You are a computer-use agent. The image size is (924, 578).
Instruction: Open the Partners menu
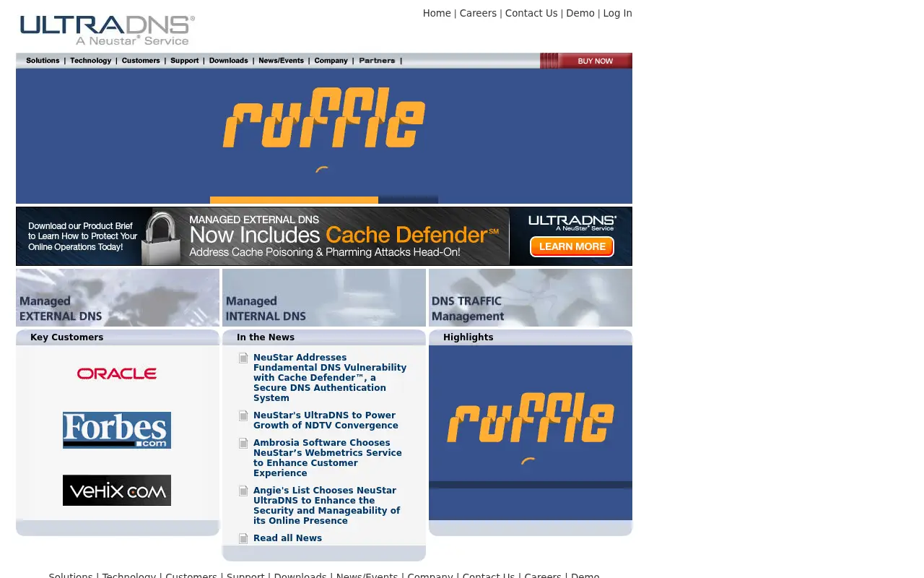click(x=377, y=61)
